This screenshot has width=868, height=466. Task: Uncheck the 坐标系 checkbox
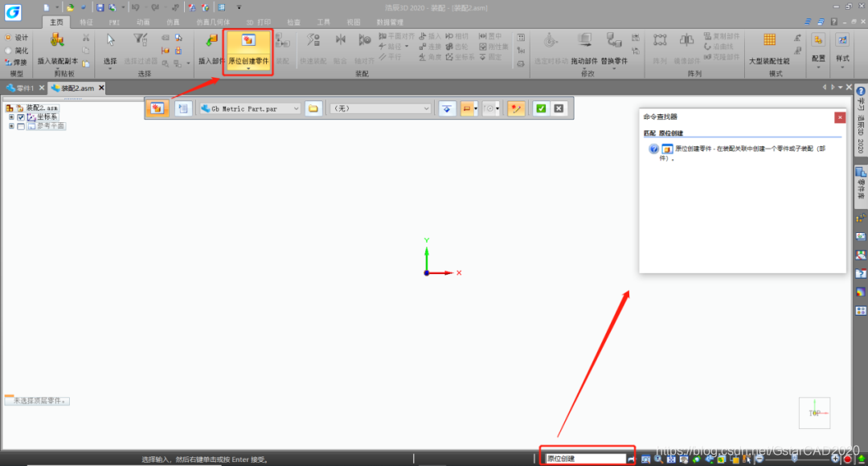(21, 117)
